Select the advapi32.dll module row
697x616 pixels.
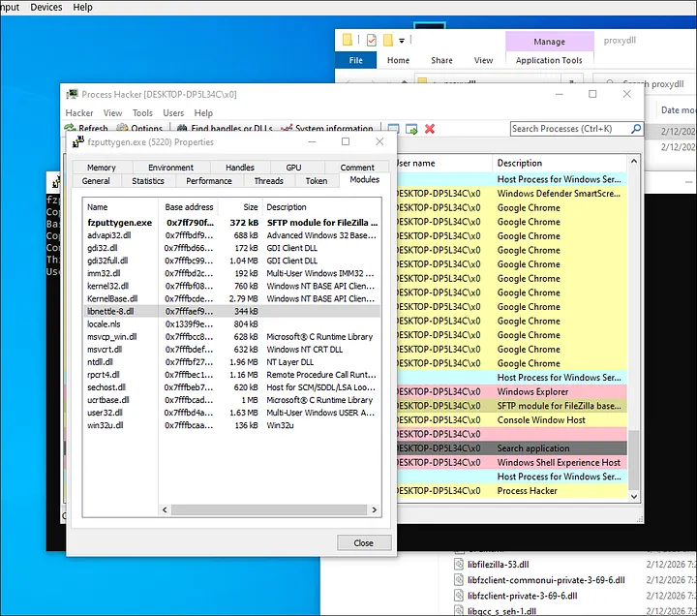tap(232, 235)
